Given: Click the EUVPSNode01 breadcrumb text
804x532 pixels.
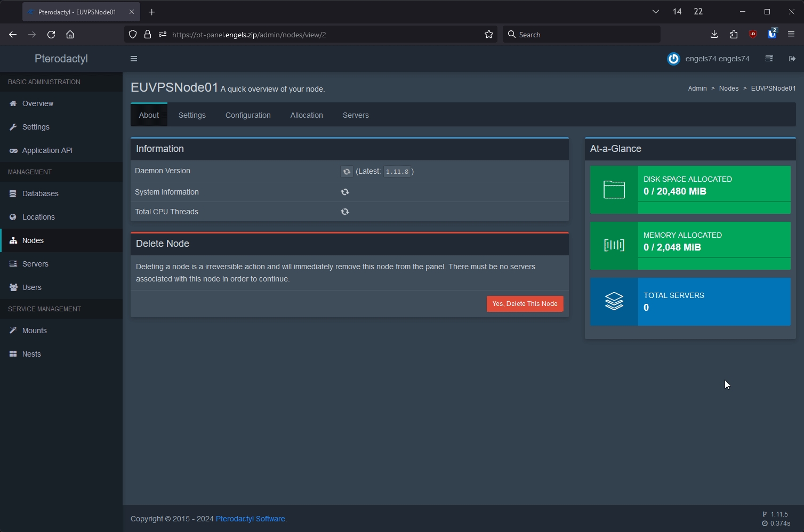Looking at the screenshot, I should point(773,88).
